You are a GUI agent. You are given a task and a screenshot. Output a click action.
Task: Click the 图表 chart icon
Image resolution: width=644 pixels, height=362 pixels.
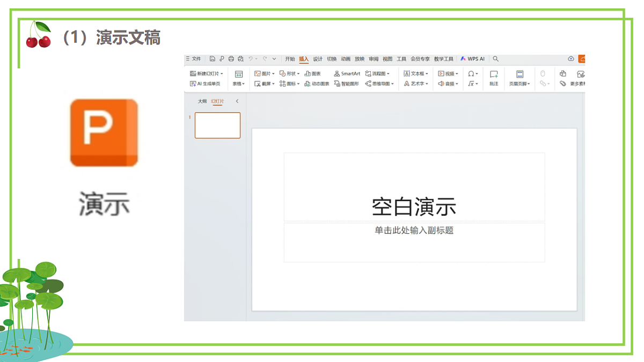308,73
